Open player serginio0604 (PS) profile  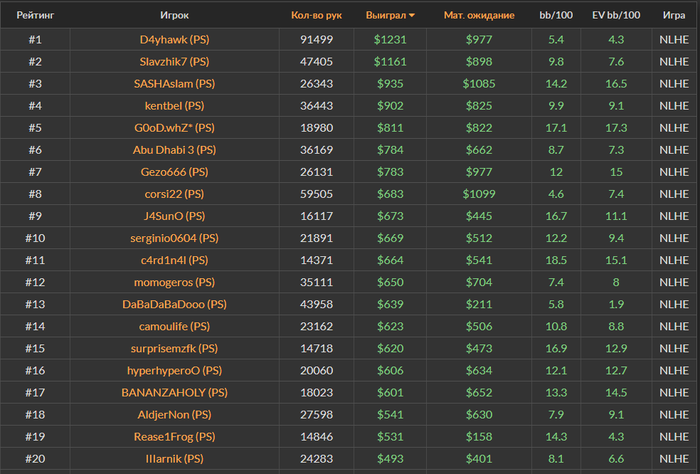175,238
